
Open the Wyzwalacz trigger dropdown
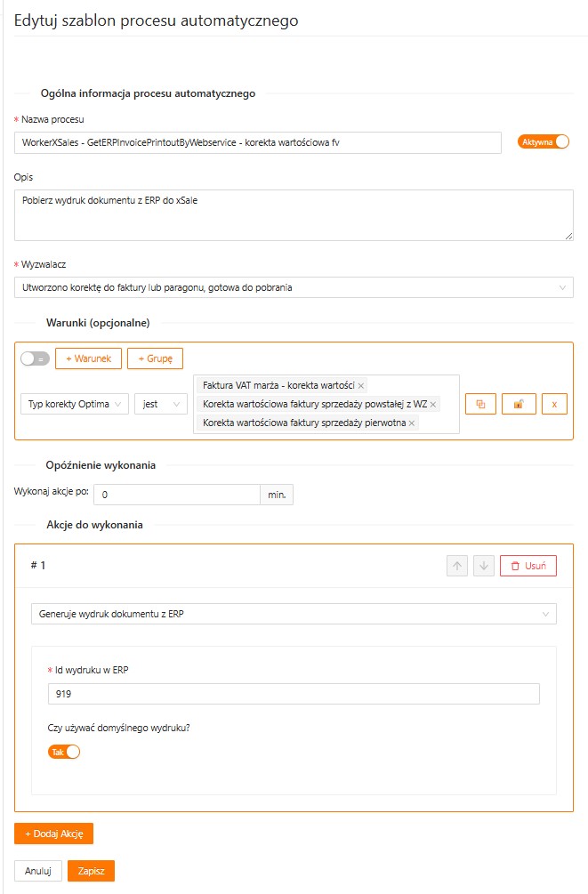pyautogui.click(x=294, y=287)
